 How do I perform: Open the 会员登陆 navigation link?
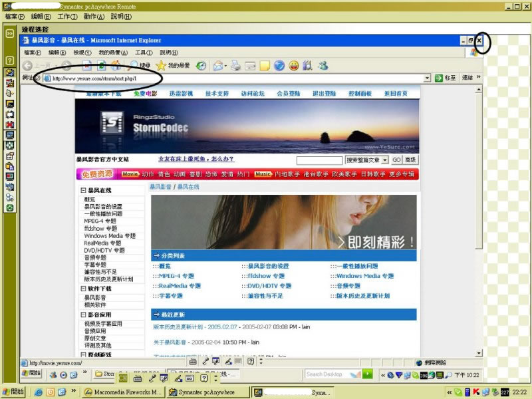point(289,94)
